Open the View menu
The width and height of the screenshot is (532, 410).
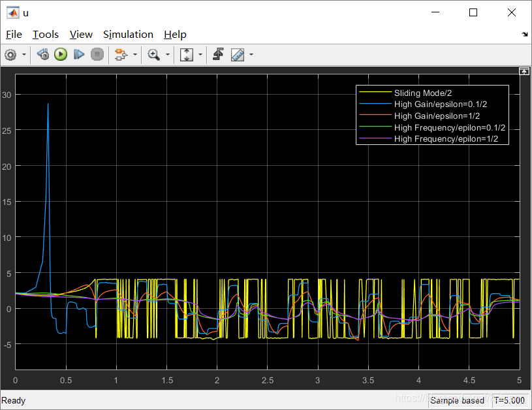pyautogui.click(x=81, y=35)
